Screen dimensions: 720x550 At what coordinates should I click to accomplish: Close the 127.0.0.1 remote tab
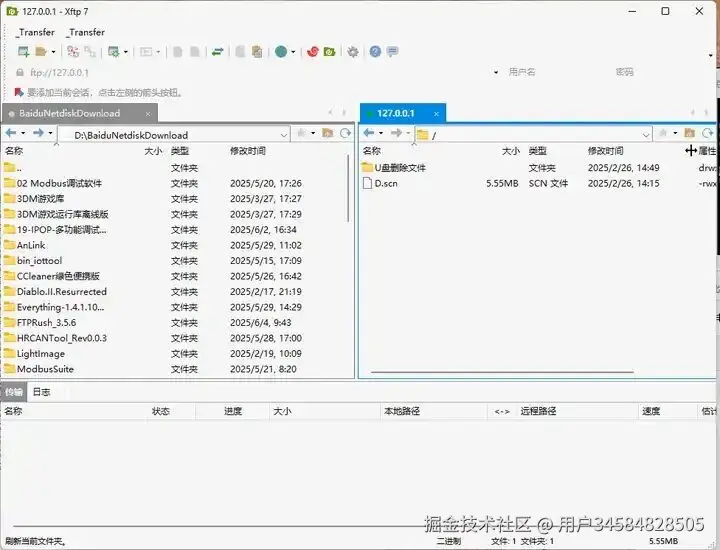436,113
